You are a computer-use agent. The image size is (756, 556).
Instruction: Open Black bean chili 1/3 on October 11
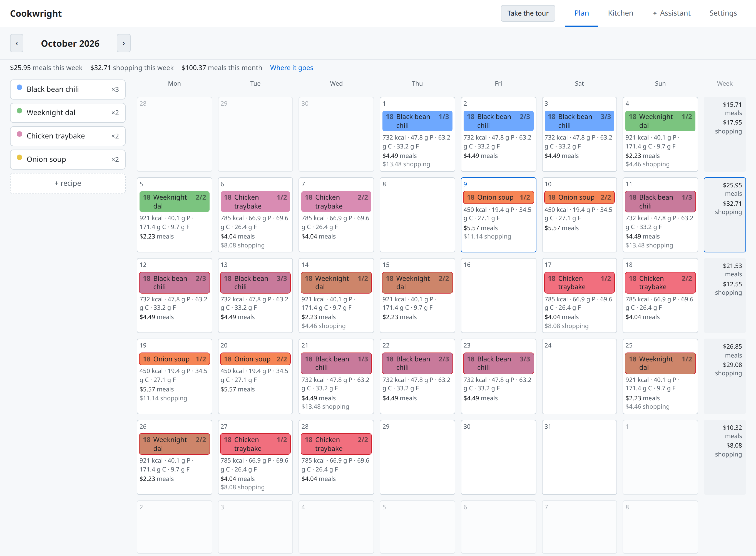660,202
